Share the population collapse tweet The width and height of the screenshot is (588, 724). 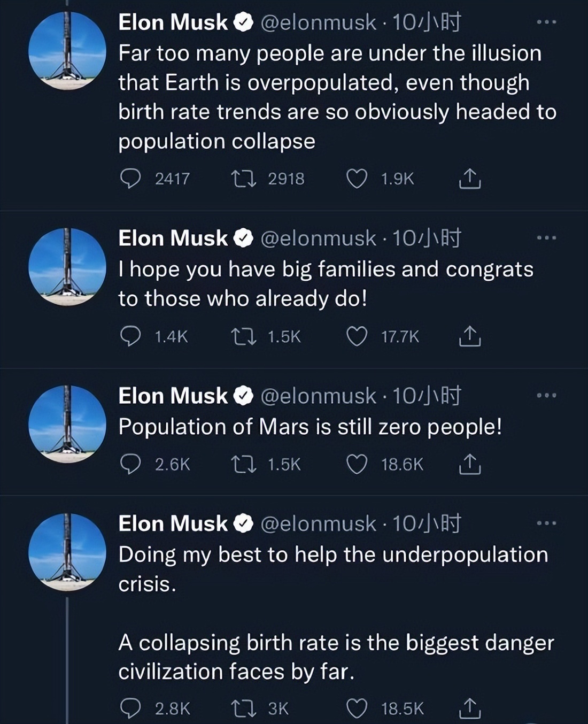tap(470, 179)
